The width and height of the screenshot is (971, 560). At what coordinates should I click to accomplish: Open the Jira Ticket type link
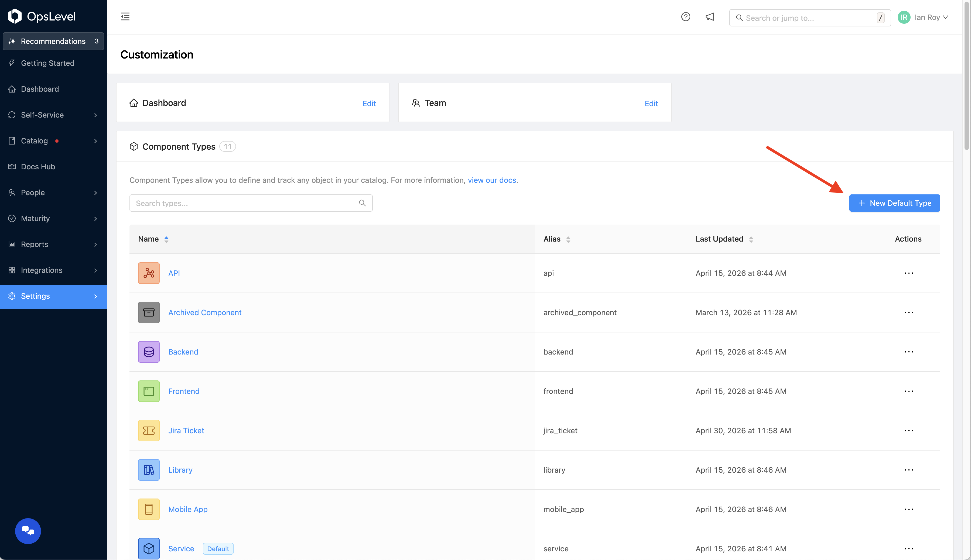(x=186, y=430)
